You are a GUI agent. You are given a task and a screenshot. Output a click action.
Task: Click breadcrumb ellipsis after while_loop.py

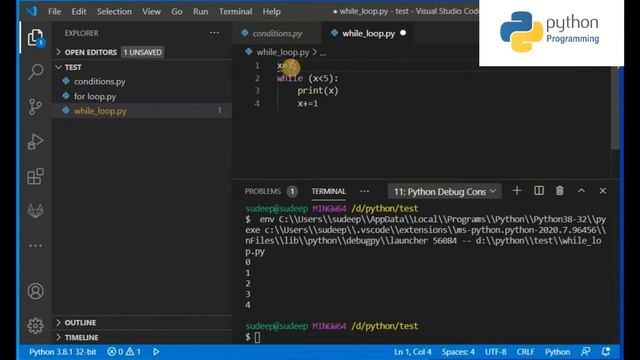tap(323, 53)
